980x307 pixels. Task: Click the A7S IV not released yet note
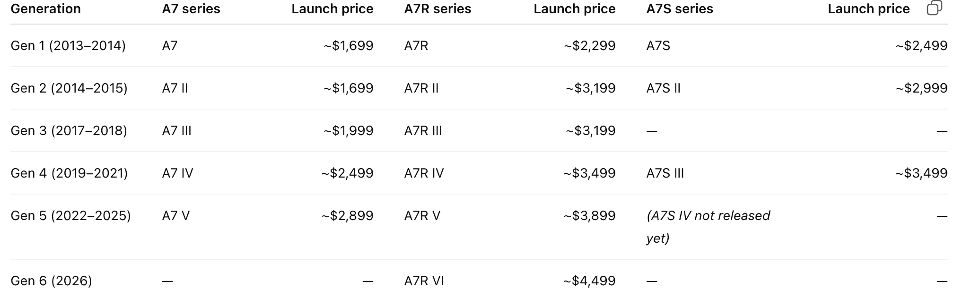(708, 227)
